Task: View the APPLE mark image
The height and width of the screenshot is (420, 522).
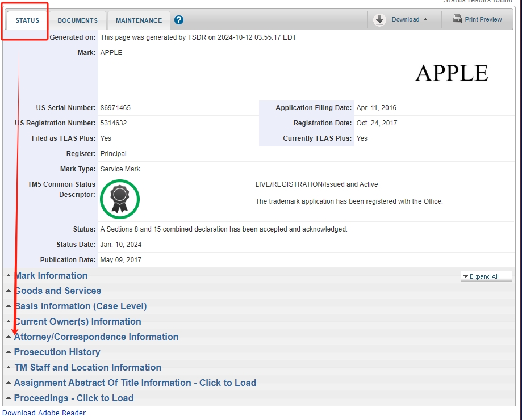Action: point(452,73)
